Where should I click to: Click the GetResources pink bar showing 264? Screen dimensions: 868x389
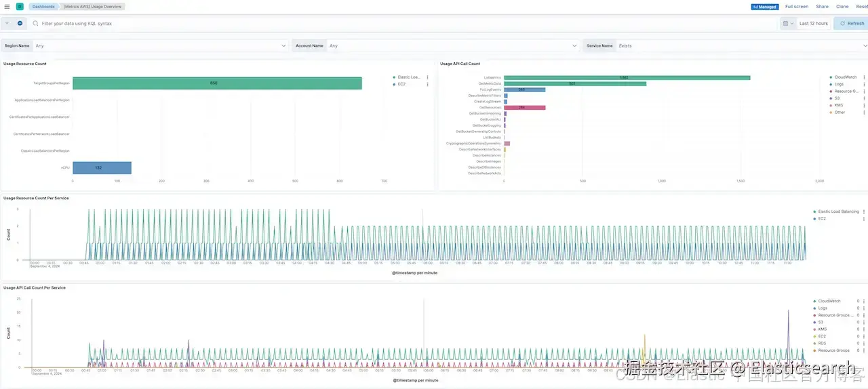[524, 107]
